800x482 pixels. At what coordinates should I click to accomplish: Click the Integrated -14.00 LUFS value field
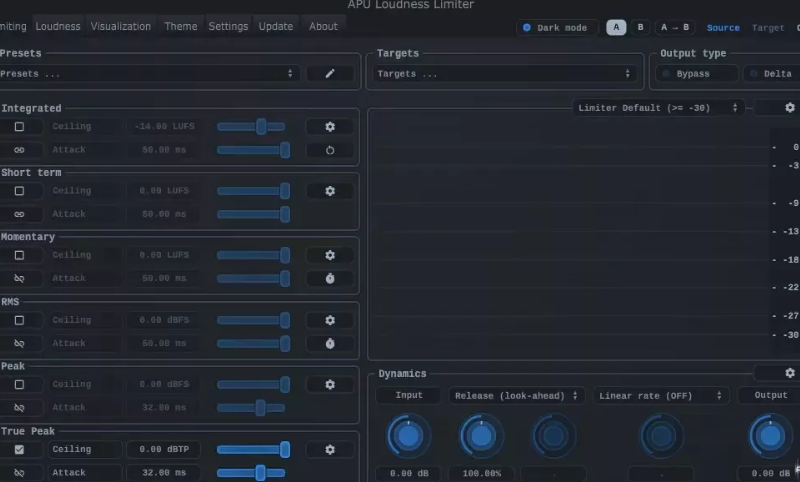164,126
